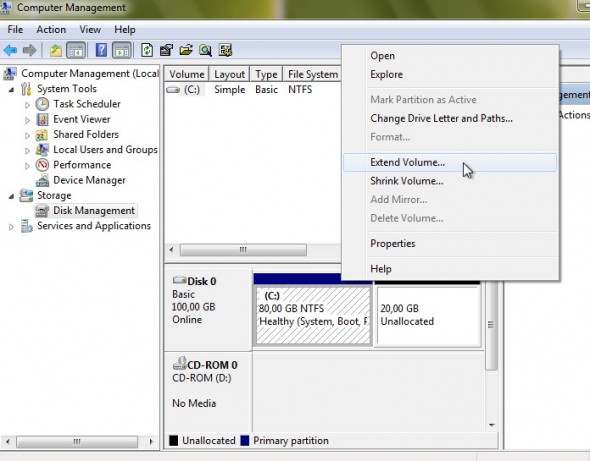Click the Properties toolbar icon
The image size is (590, 461).
pyautogui.click(x=166, y=50)
